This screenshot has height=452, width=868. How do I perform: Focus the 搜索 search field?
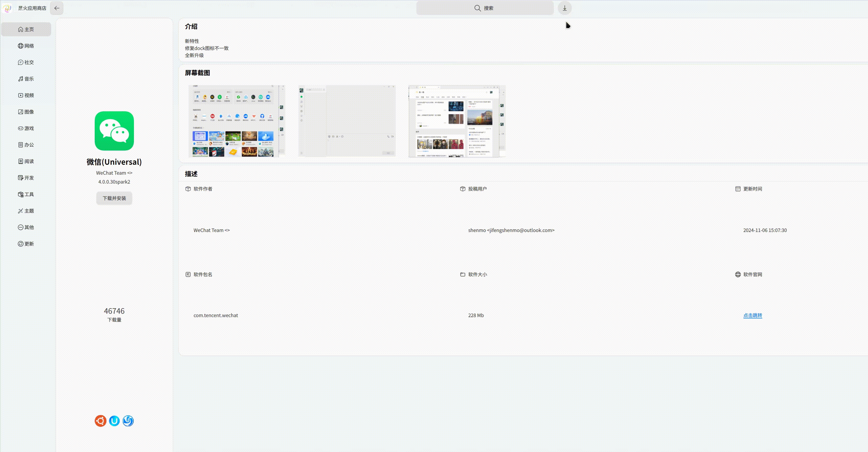(484, 8)
